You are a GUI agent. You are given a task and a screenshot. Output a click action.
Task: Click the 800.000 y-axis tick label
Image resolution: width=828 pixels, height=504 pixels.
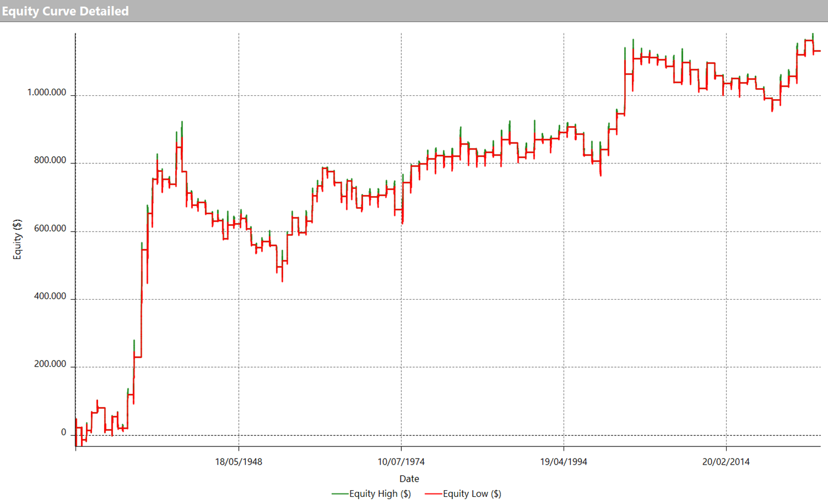50,161
